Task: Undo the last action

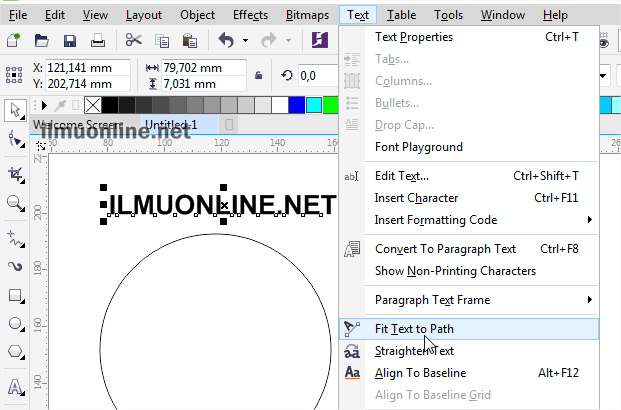Action: point(226,40)
